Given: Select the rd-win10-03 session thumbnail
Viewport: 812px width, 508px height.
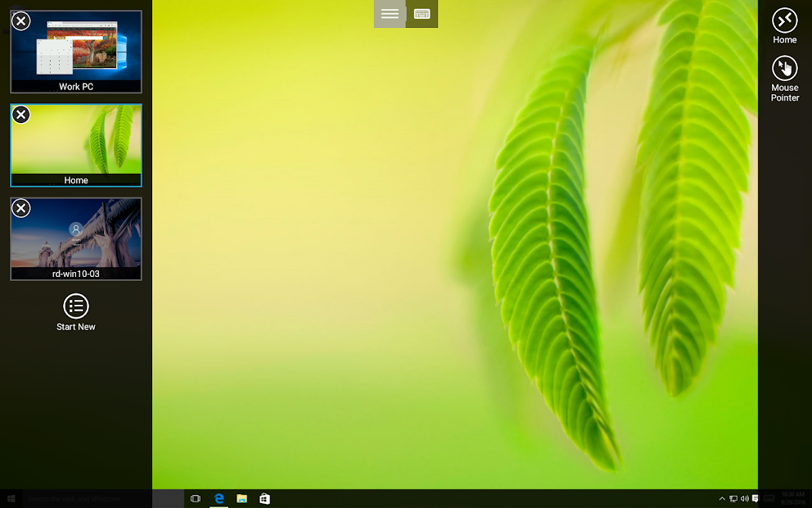Looking at the screenshot, I should click(75, 238).
